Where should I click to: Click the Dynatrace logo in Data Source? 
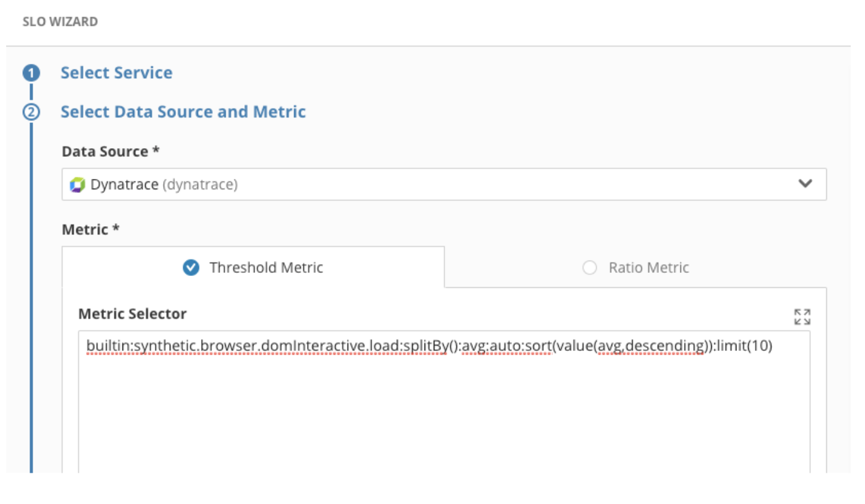78,184
